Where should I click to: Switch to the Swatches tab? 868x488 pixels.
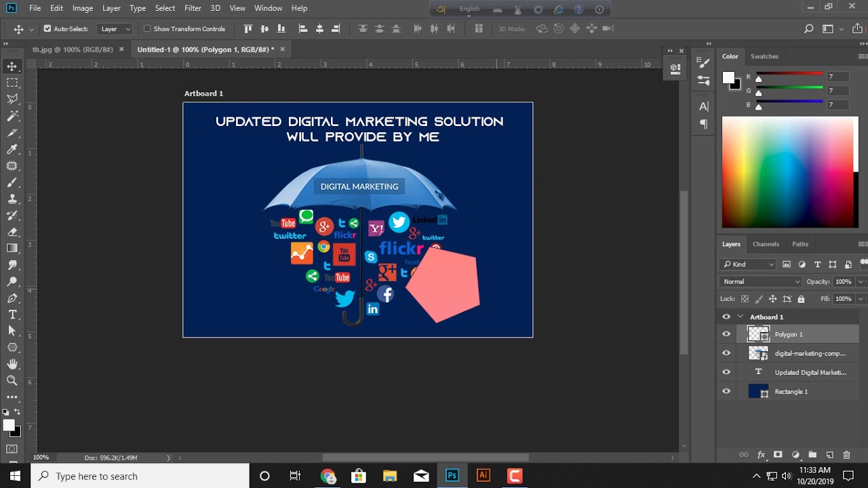pyautogui.click(x=764, y=56)
